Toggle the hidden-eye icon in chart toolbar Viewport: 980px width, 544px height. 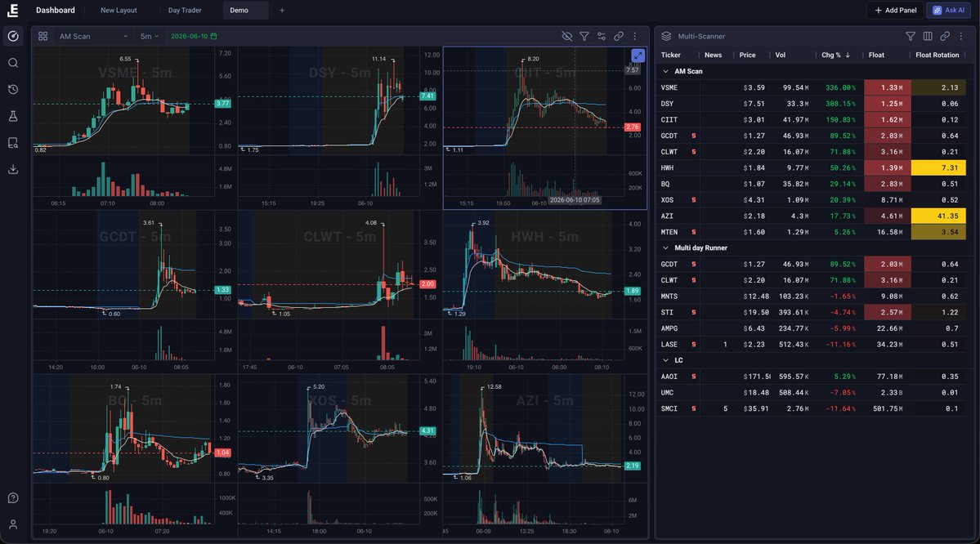pos(567,36)
